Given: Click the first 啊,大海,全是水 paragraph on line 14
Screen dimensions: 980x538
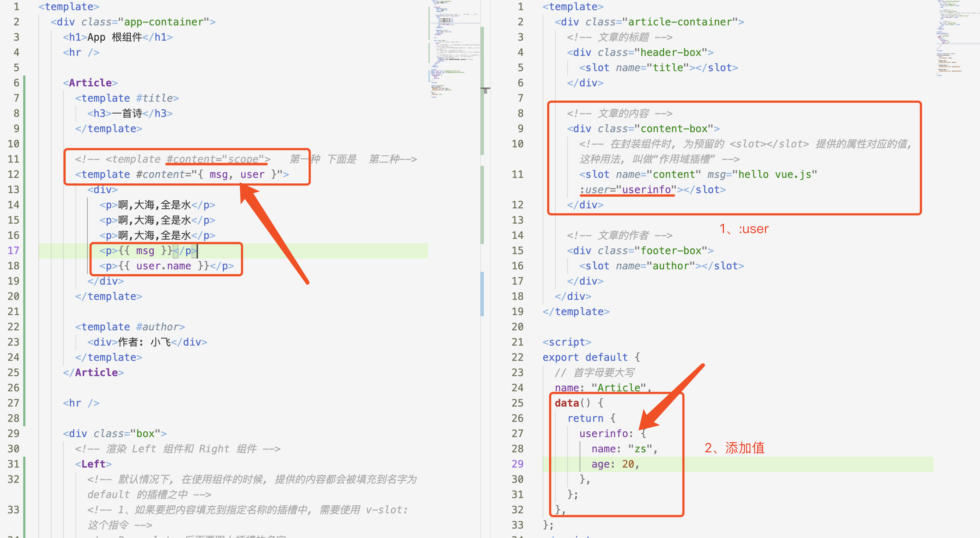Looking at the screenshot, I should 157,205.
